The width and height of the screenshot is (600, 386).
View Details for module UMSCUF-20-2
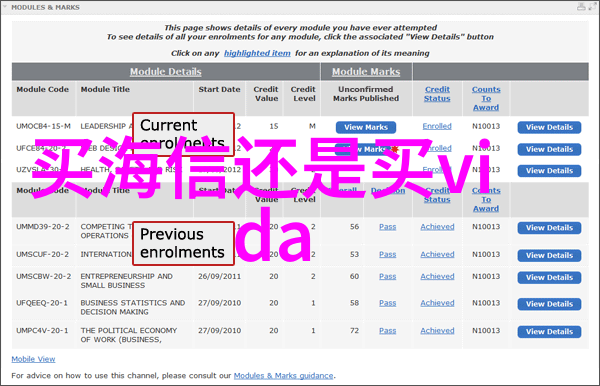[x=549, y=256]
